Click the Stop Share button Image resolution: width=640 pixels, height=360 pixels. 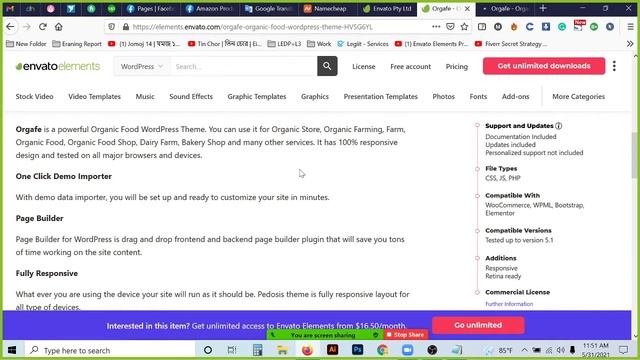405,335
